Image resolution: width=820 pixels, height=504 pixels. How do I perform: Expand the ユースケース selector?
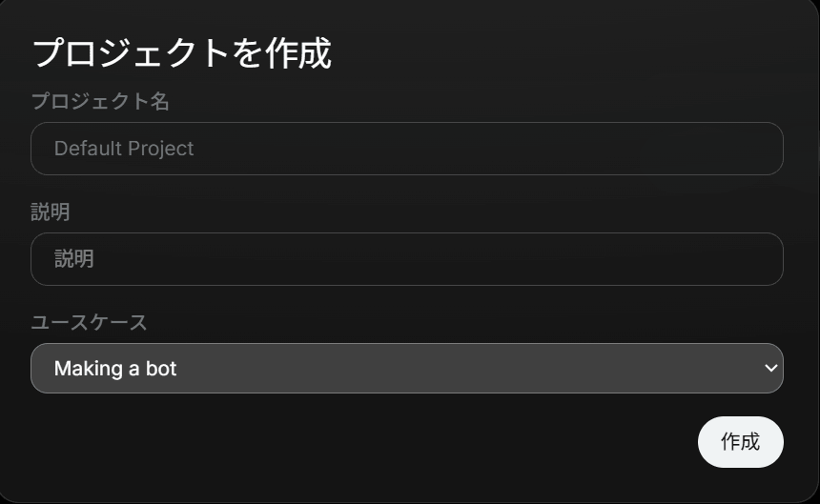[406, 369]
